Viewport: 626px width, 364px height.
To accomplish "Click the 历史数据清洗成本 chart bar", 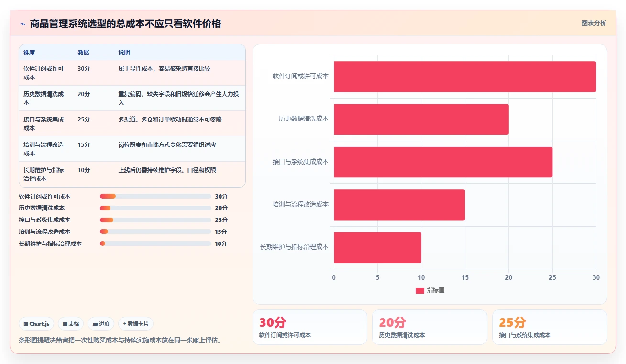I will [421, 119].
